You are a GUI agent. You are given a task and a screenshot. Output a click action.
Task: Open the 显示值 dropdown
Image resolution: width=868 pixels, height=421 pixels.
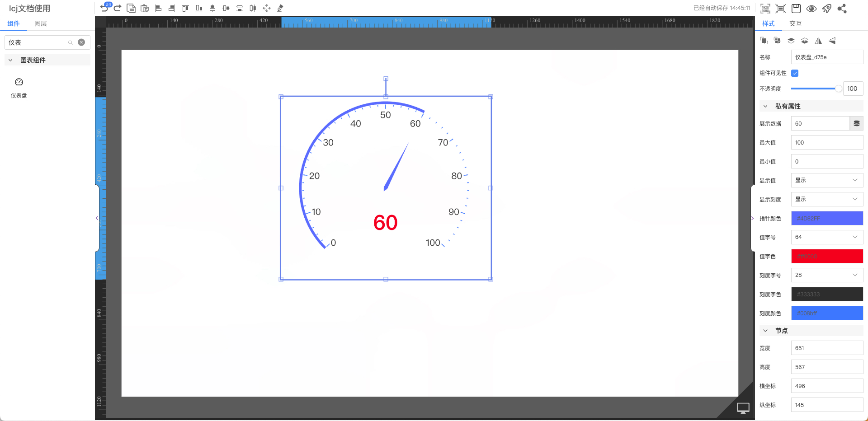827,180
